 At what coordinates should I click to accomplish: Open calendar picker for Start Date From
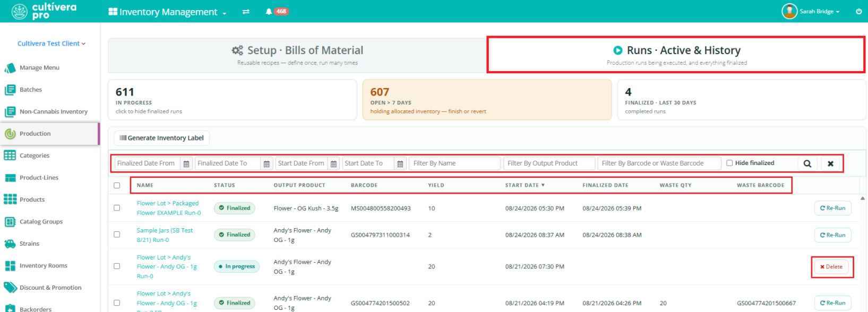[333, 163]
